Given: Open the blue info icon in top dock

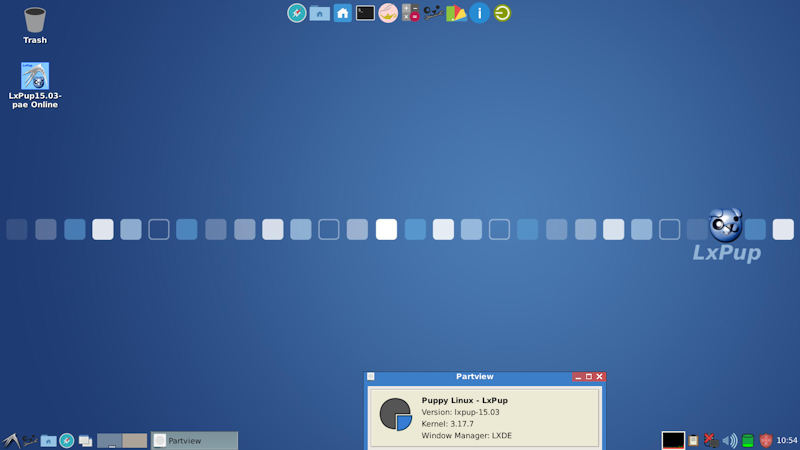Looking at the screenshot, I should (x=479, y=13).
